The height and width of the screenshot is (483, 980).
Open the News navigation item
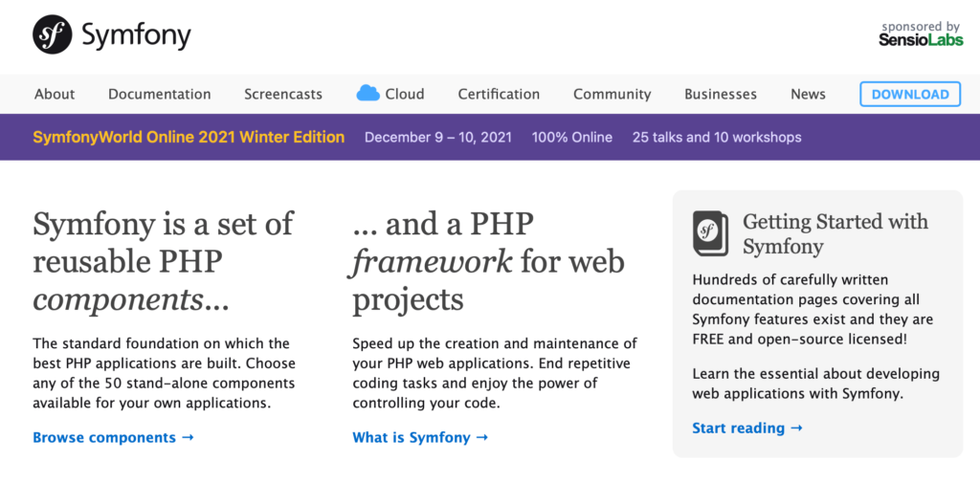point(808,95)
